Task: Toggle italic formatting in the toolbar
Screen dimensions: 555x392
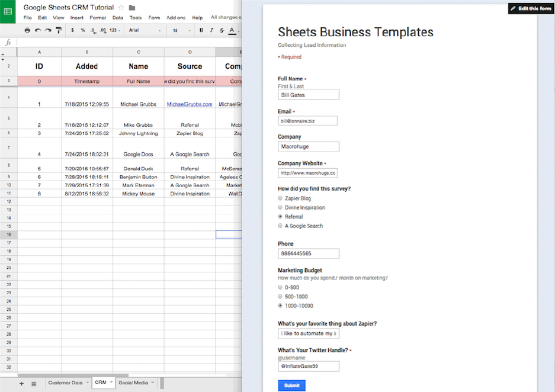Action: pyautogui.click(x=211, y=30)
